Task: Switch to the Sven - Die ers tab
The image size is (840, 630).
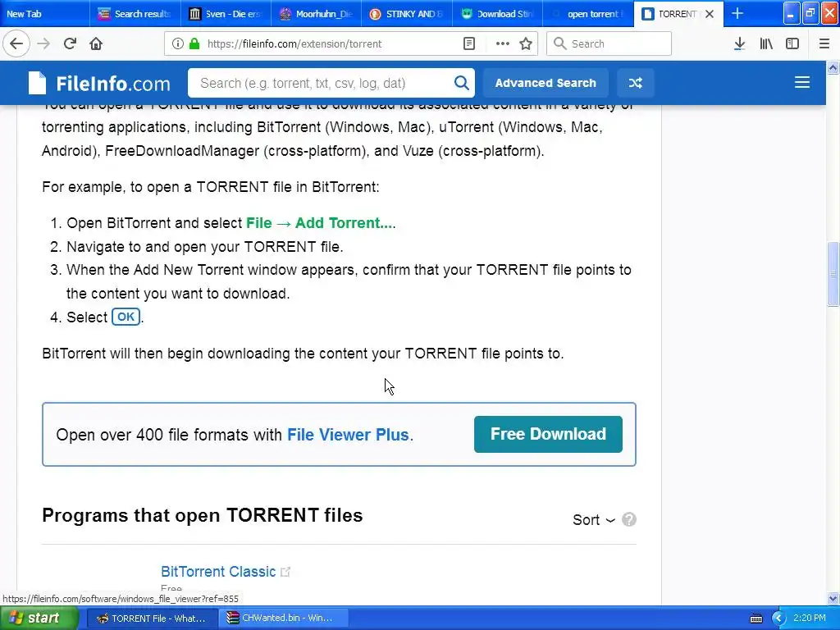Action: click(x=226, y=14)
